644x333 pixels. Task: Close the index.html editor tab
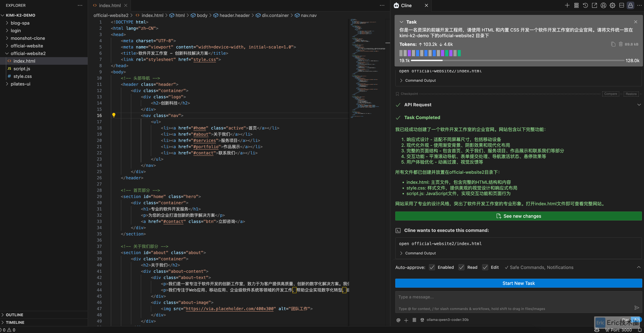(126, 5)
